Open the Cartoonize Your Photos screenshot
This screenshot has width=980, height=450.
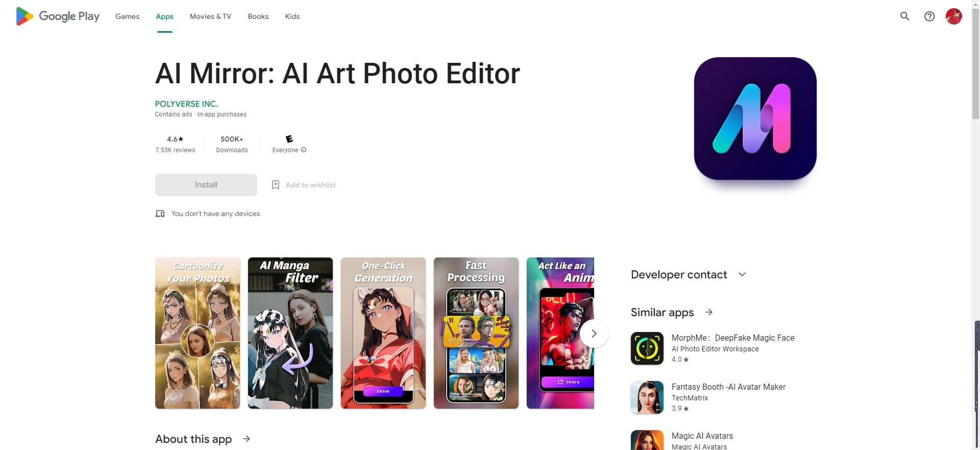[x=197, y=333]
